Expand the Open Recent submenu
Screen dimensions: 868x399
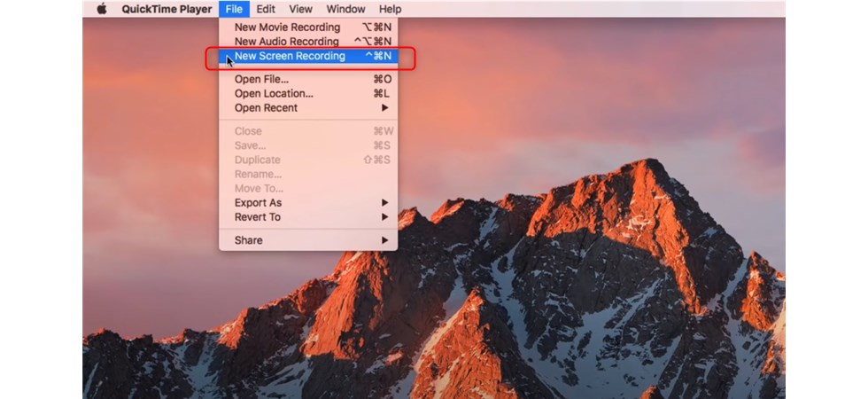point(308,108)
